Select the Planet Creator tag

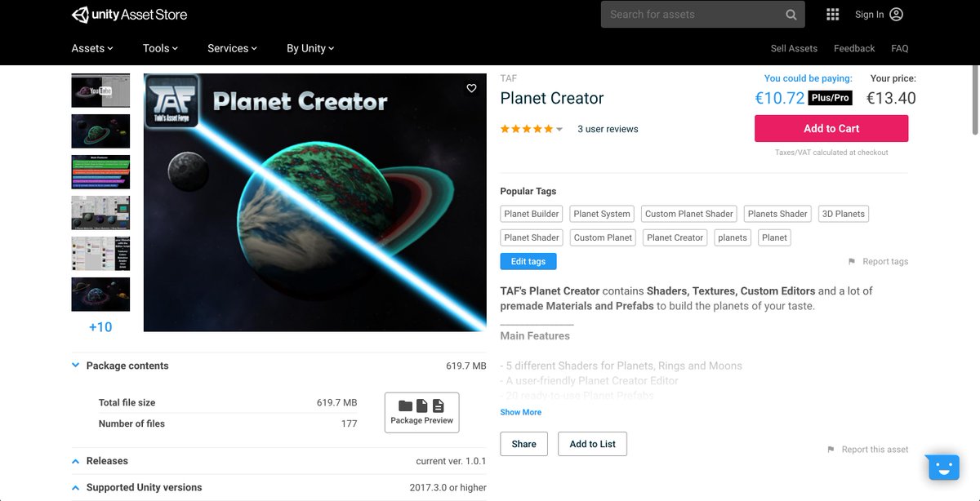675,237
